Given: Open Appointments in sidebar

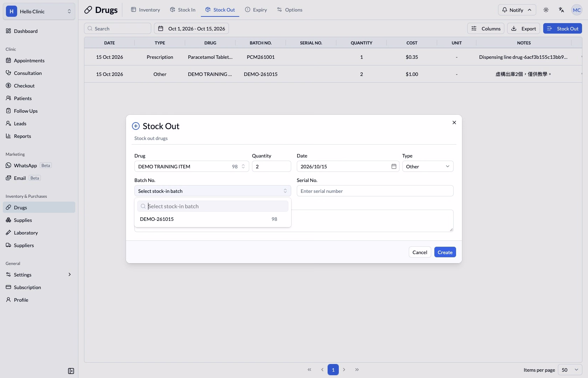Looking at the screenshot, I should (39, 61).
